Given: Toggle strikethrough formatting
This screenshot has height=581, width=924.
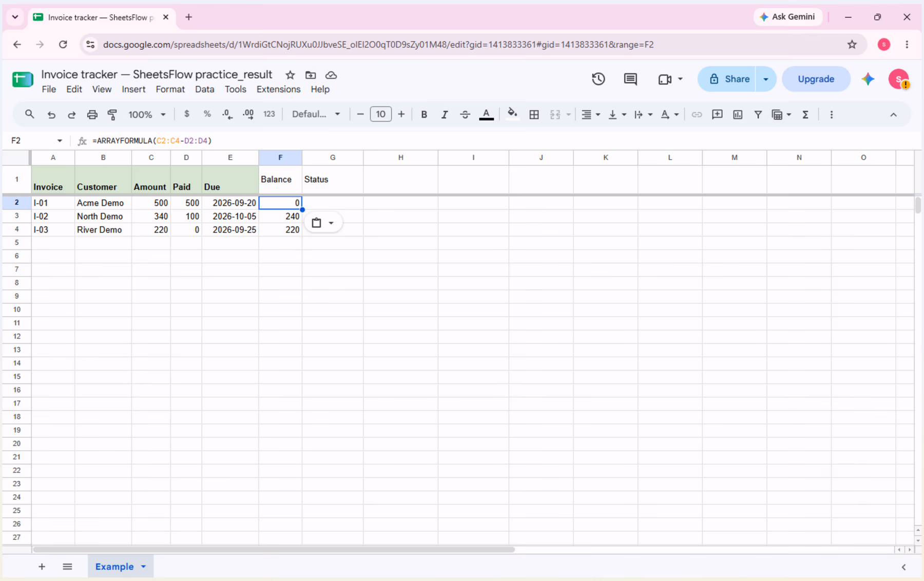Looking at the screenshot, I should [x=465, y=114].
